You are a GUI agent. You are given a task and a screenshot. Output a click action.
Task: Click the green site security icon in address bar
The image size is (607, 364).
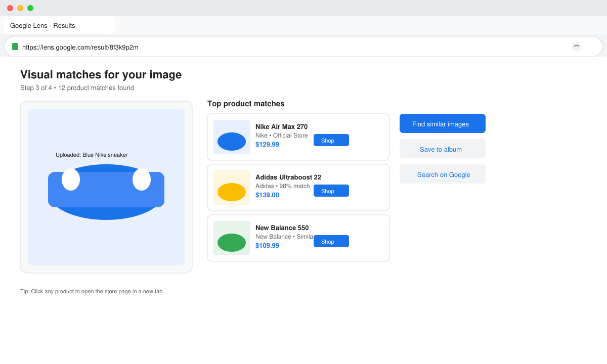(15, 47)
